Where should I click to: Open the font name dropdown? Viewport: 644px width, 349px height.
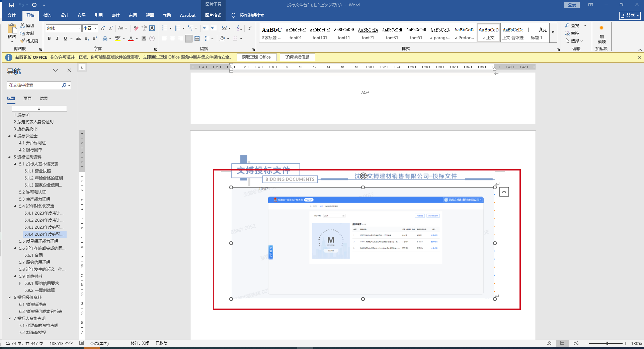pyautogui.click(x=79, y=28)
